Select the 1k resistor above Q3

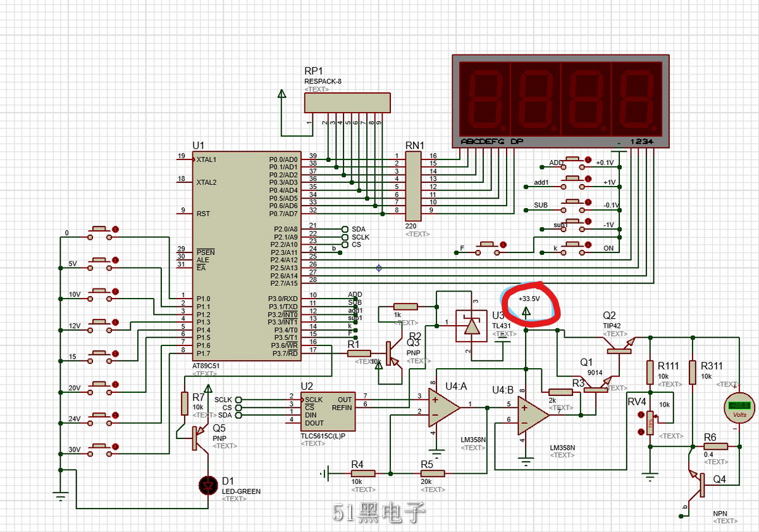click(x=405, y=306)
